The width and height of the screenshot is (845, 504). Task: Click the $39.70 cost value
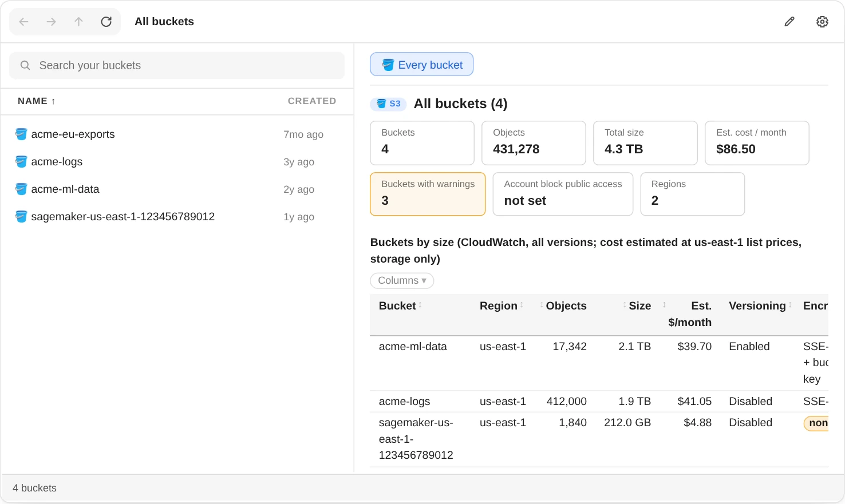[x=694, y=347]
